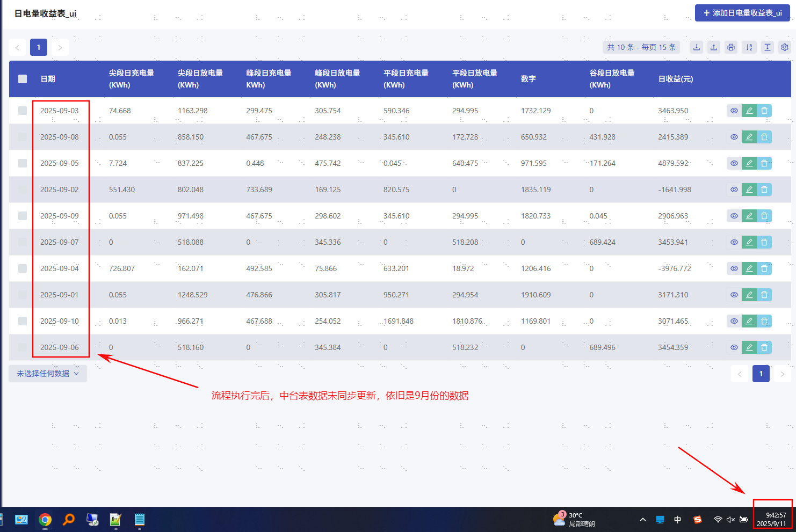Click the export (upload arrow) toolbar icon
Image resolution: width=796 pixels, height=532 pixels.
[714, 47]
